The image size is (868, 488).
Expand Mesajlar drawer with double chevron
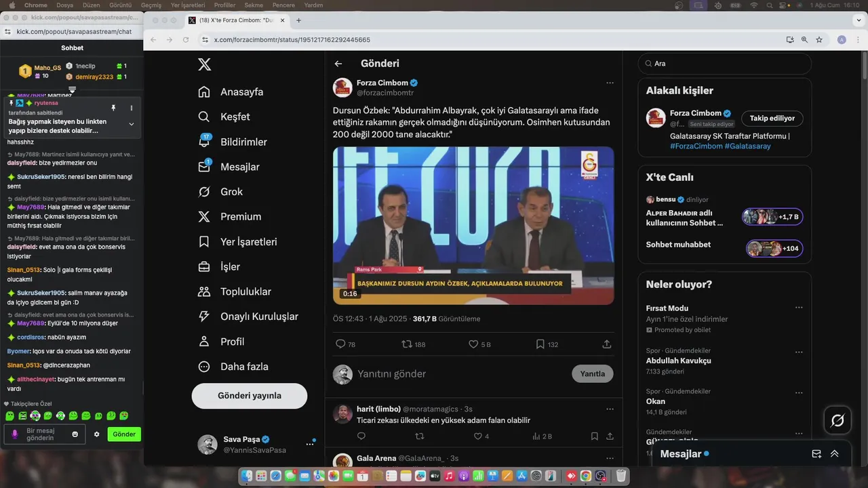click(x=835, y=454)
